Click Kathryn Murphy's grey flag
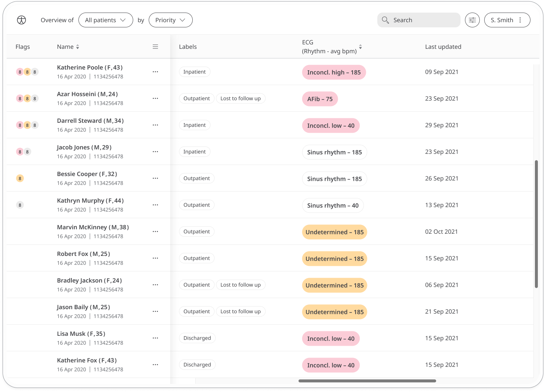Image resolution: width=546 pixels, height=392 pixels. [x=20, y=205]
